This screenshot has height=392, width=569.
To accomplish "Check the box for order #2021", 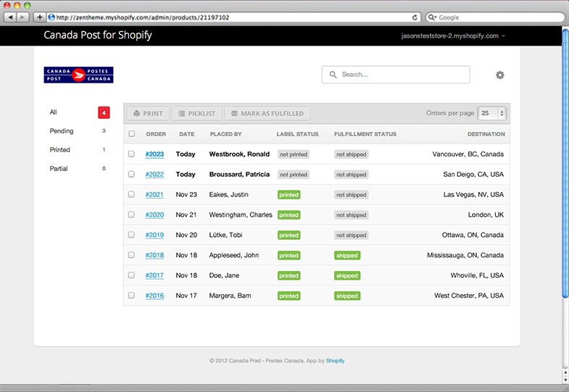I will 131,194.
